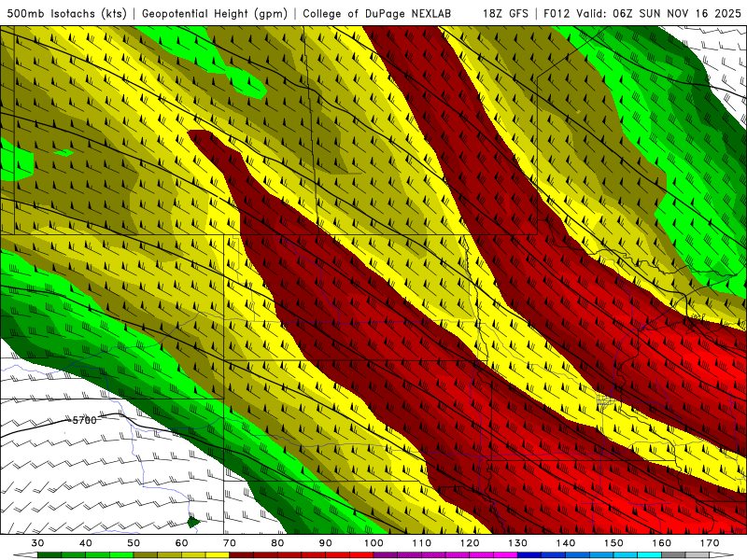Image resolution: width=747 pixels, height=560 pixels.
Task: Click the '18Z GFS' model run label
Action: (x=505, y=13)
